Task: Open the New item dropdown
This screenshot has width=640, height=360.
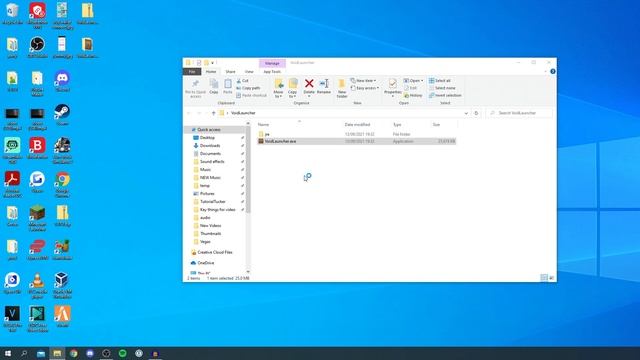Action: click(x=363, y=81)
